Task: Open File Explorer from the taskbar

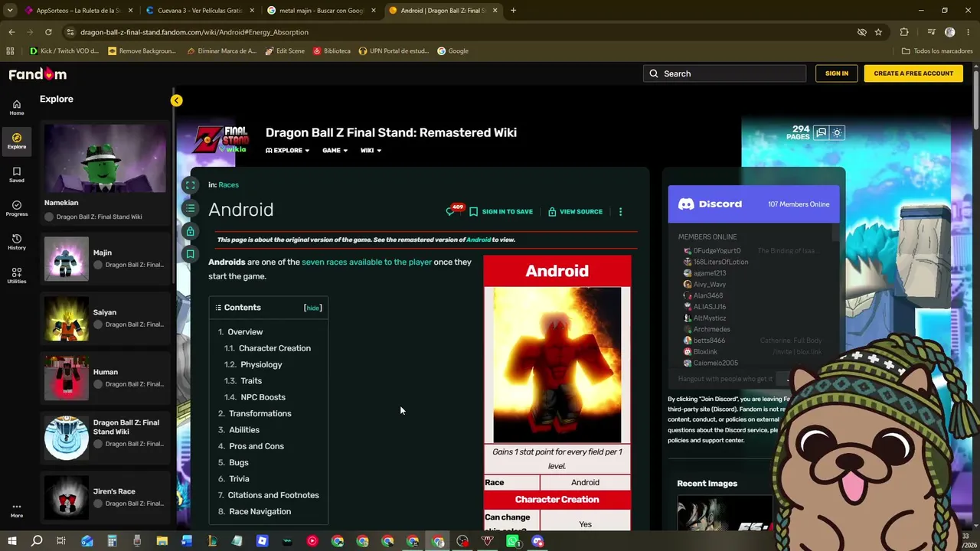Action: (162, 541)
